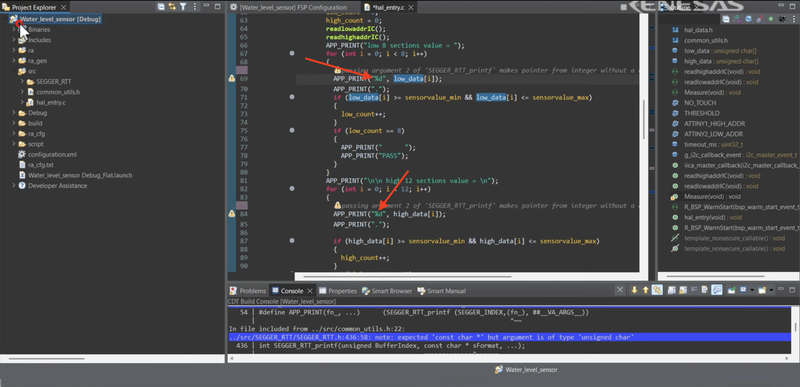Expand the script folder node
Viewport: 800px width, 387px height.
coord(14,144)
